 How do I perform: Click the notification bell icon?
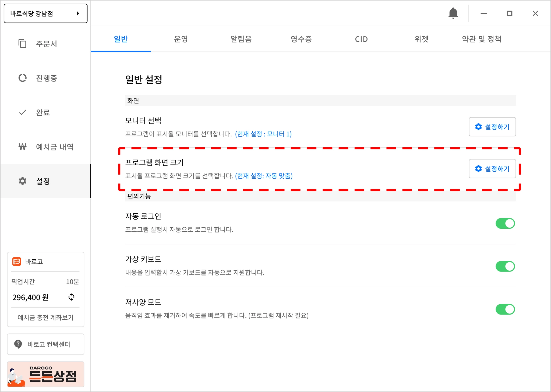coord(453,13)
